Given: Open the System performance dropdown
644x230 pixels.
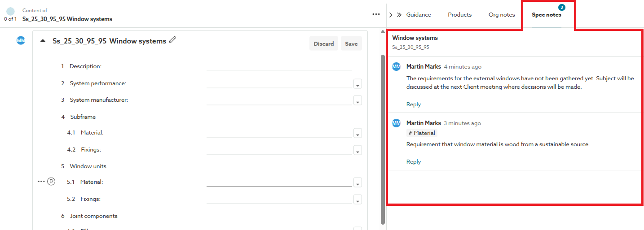Looking at the screenshot, I should (x=357, y=84).
